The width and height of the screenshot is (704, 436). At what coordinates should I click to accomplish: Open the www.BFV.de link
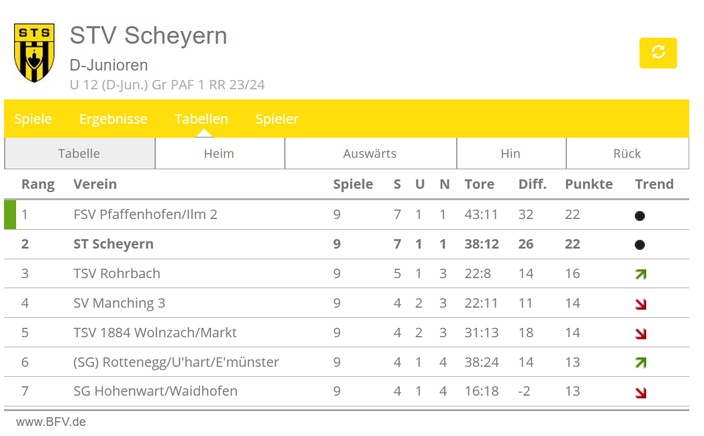pyautogui.click(x=51, y=422)
